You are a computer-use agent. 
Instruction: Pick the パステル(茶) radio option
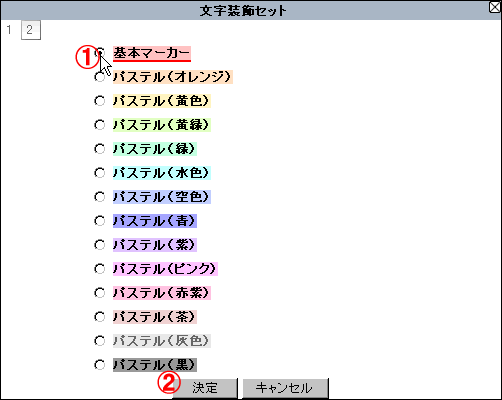point(100,317)
